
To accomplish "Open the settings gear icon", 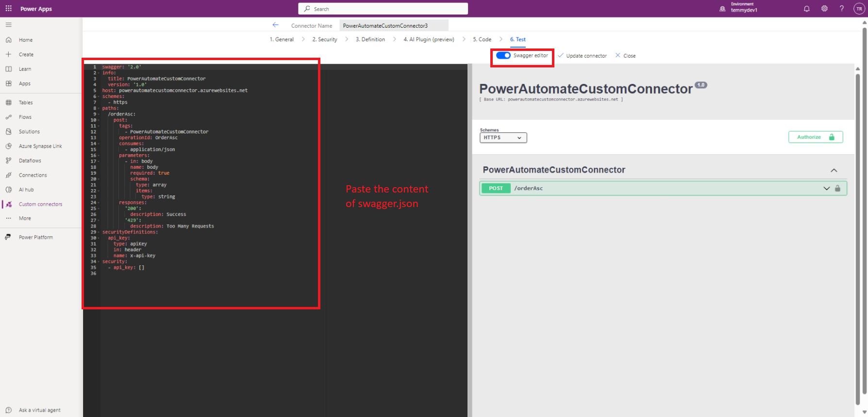I will coord(824,9).
